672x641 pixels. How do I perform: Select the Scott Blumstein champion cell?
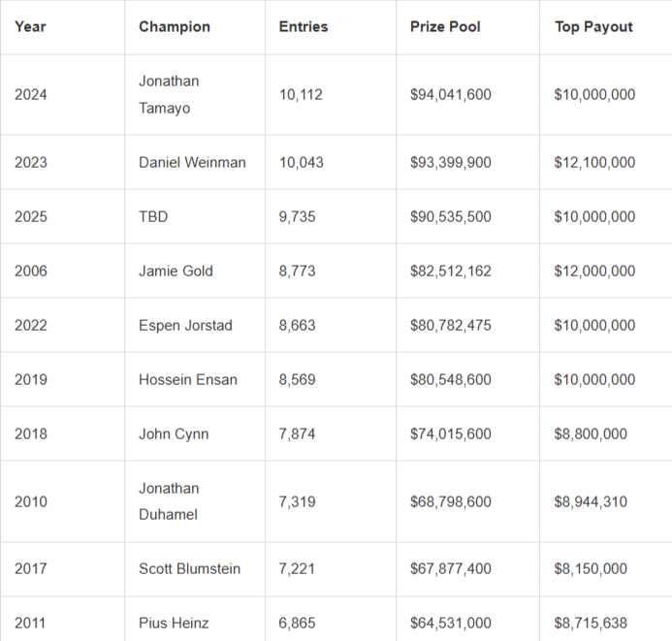pyautogui.click(x=189, y=568)
